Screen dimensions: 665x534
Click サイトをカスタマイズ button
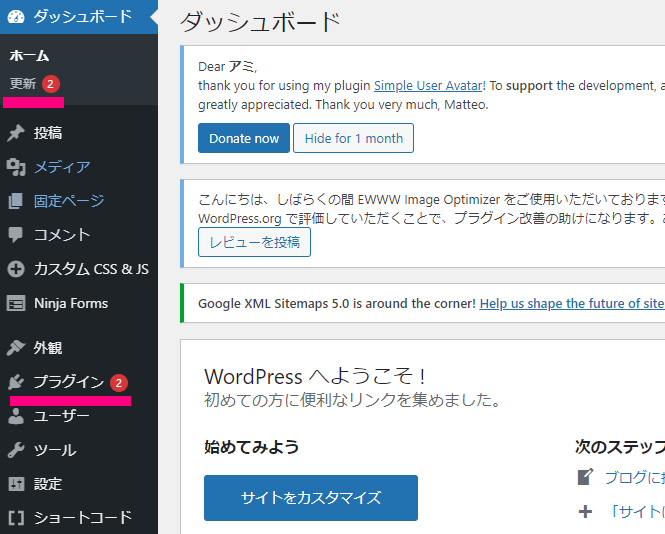311,498
